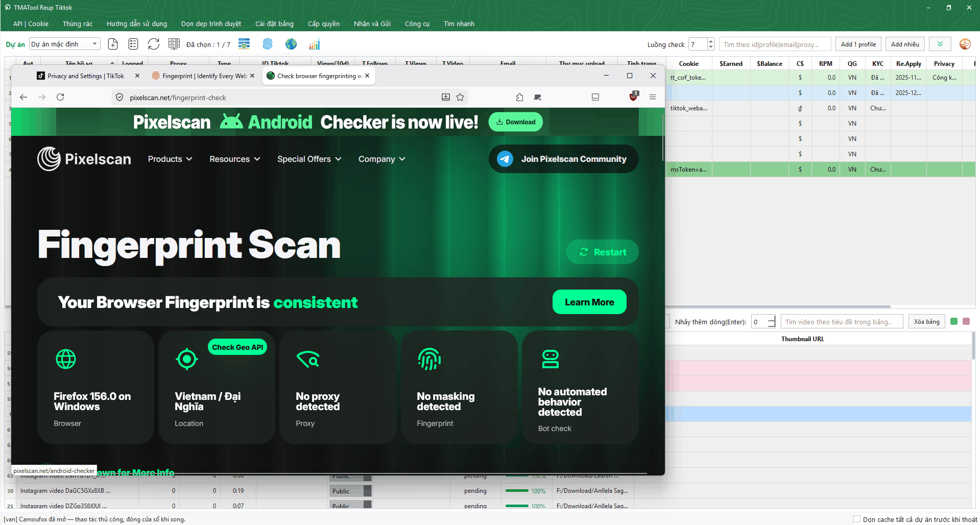980x525 pixels.
Task: Expand the Products menu on Pixelscan
Action: tap(170, 159)
